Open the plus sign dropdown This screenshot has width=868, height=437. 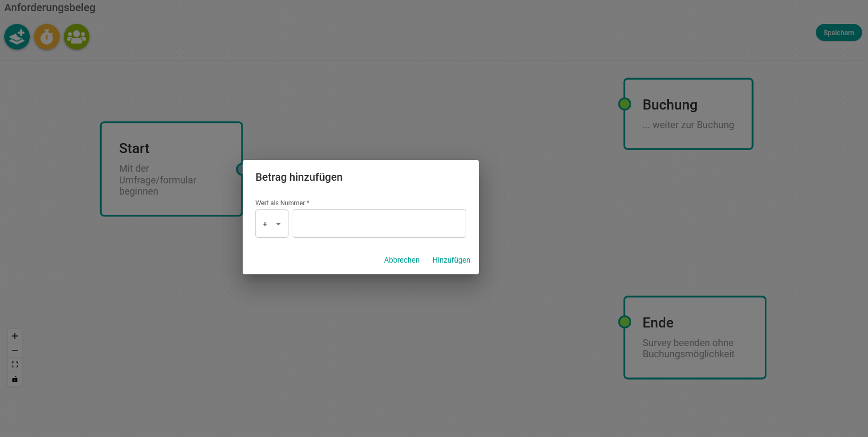(x=272, y=224)
